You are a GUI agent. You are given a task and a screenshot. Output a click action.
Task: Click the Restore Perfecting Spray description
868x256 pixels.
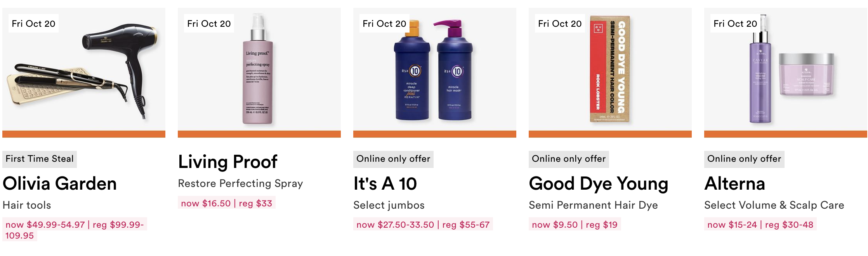[x=240, y=183]
